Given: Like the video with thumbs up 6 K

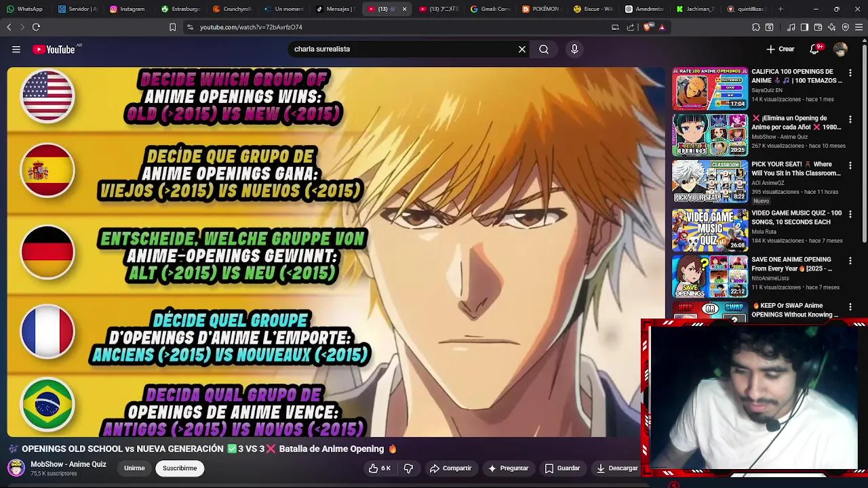Looking at the screenshot, I should (380, 468).
